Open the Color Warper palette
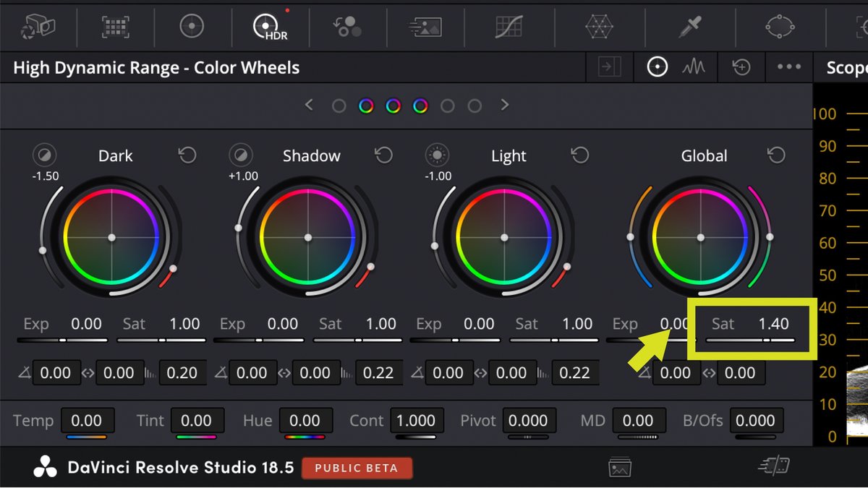 coord(600,26)
